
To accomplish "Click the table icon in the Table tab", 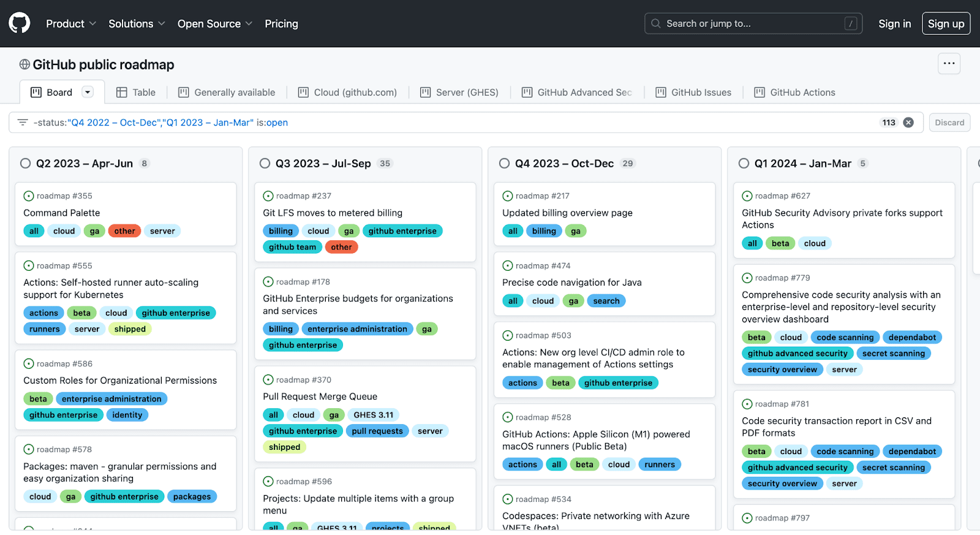I will (122, 93).
